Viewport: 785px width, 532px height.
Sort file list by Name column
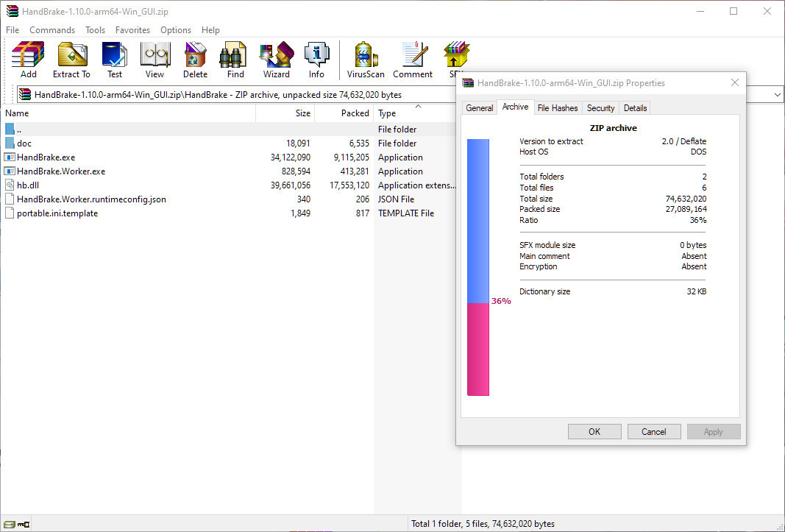point(128,113)
